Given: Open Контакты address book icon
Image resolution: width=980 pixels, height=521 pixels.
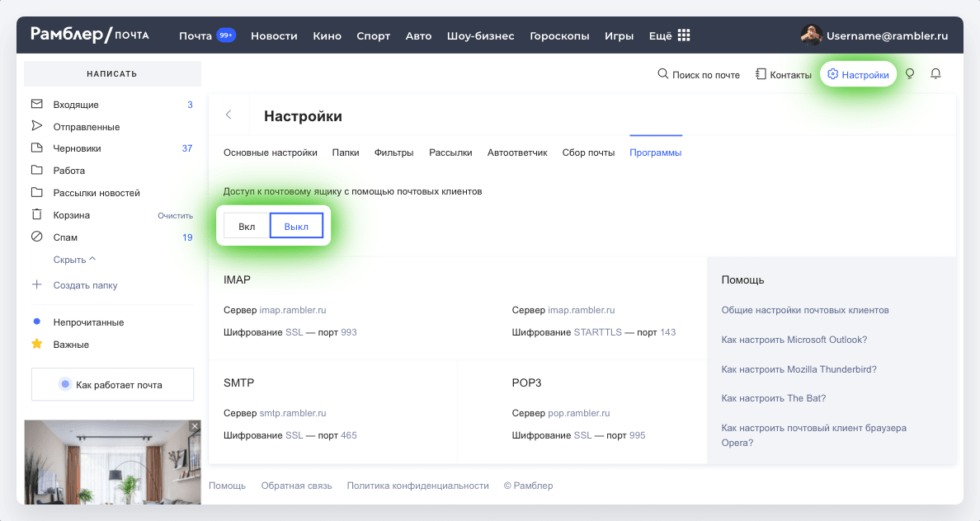Looking at the screenshot, I should [761, 73].
